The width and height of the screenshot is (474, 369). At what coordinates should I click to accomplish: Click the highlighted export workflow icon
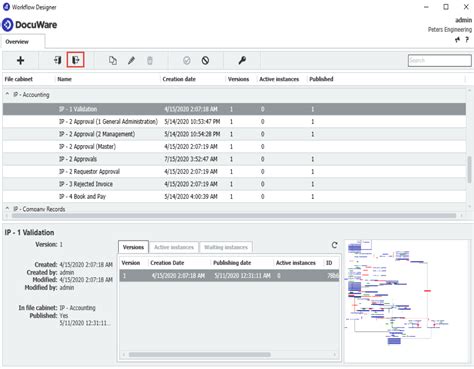click(75, 60)
